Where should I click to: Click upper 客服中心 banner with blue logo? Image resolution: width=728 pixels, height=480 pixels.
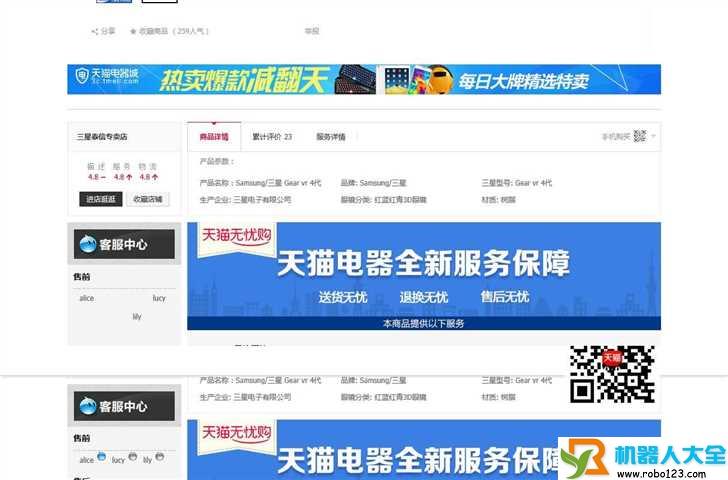click(124, 244)
